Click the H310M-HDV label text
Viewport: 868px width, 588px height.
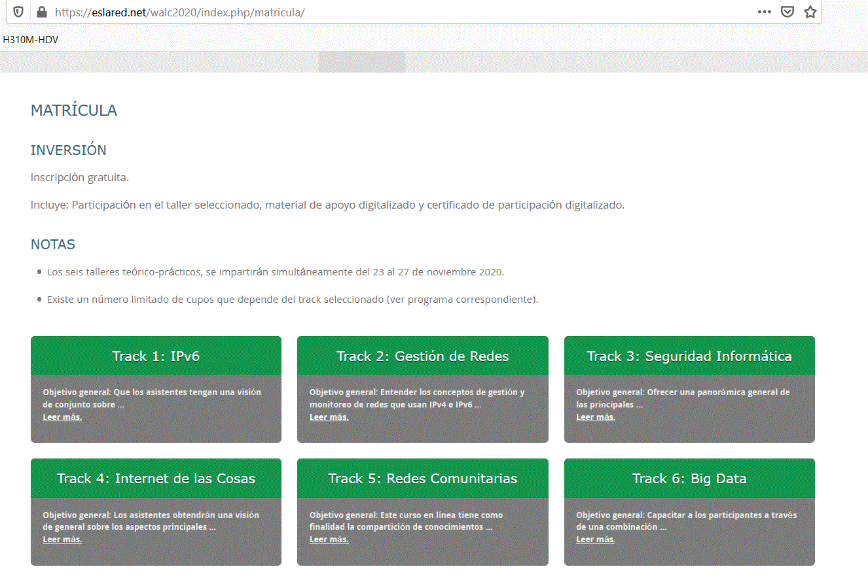[x=31, y=40]
